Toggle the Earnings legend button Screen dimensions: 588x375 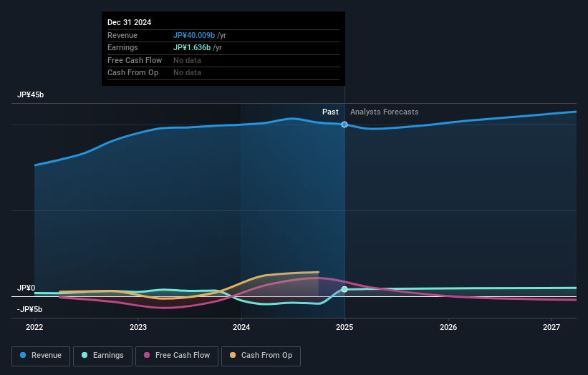[102, 356]
